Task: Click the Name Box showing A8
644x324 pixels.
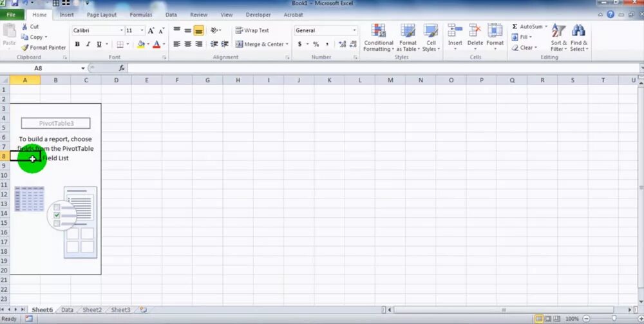Action: [39, 68]
